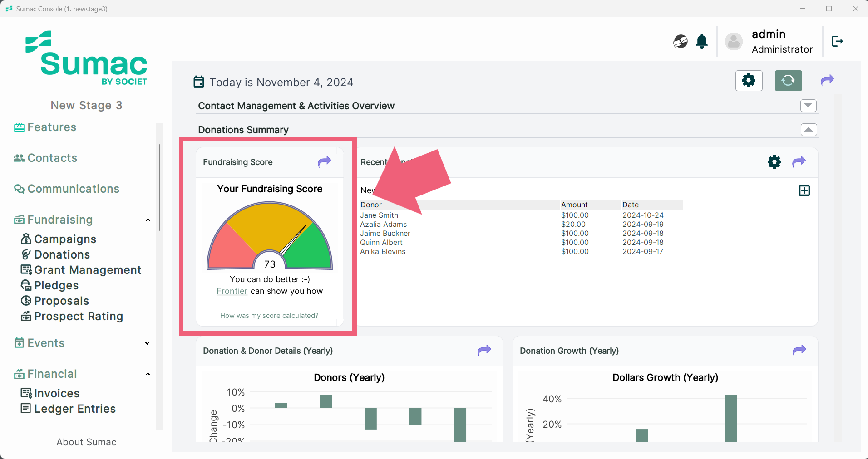Select the Fundraising sidebar section
The image size is (868, 459).
pyautogui.click(x=54, y=220)
